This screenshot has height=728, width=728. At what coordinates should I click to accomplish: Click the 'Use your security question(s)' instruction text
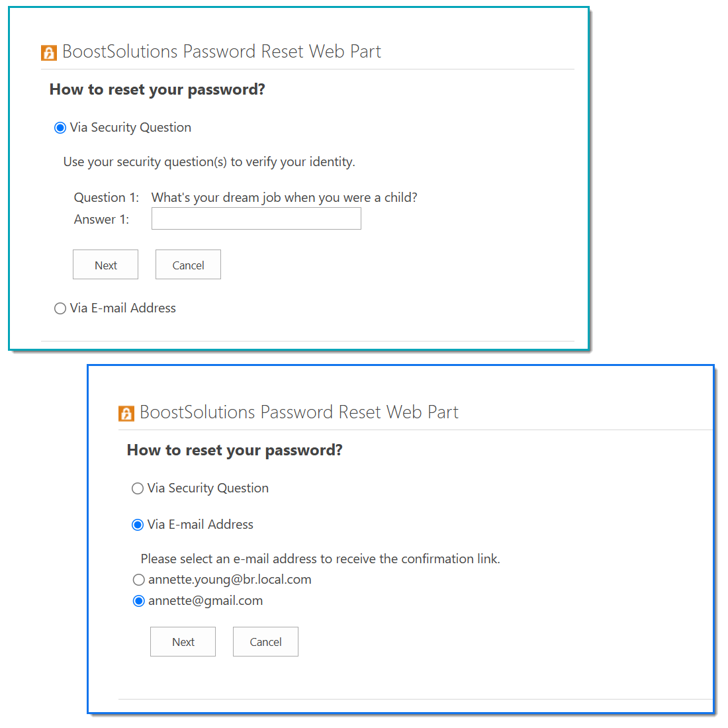tap(209, 162)
